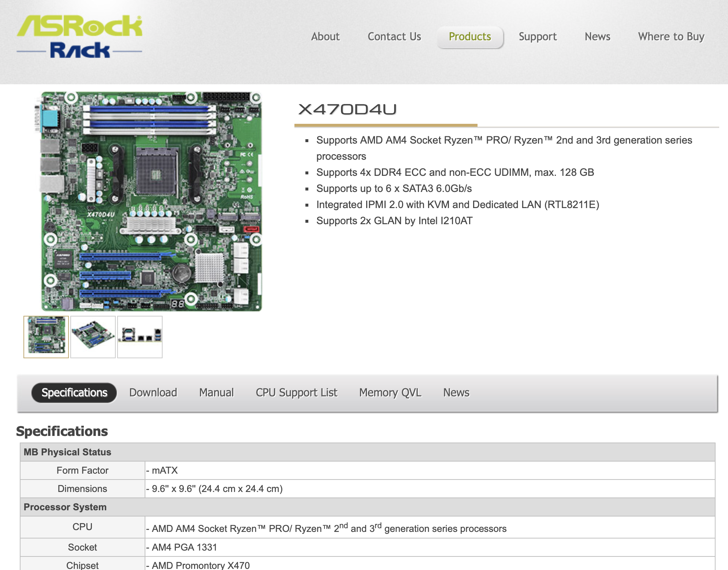Go to the Support section

538,37
